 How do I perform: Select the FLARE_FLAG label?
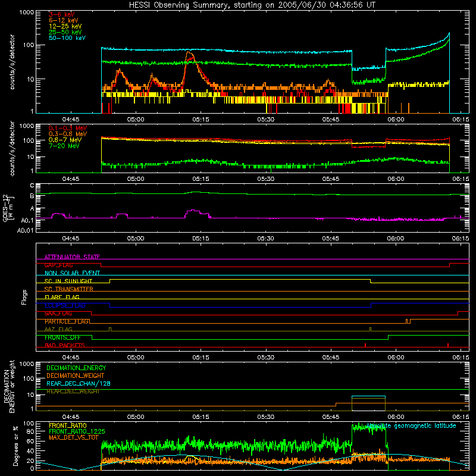62,297
